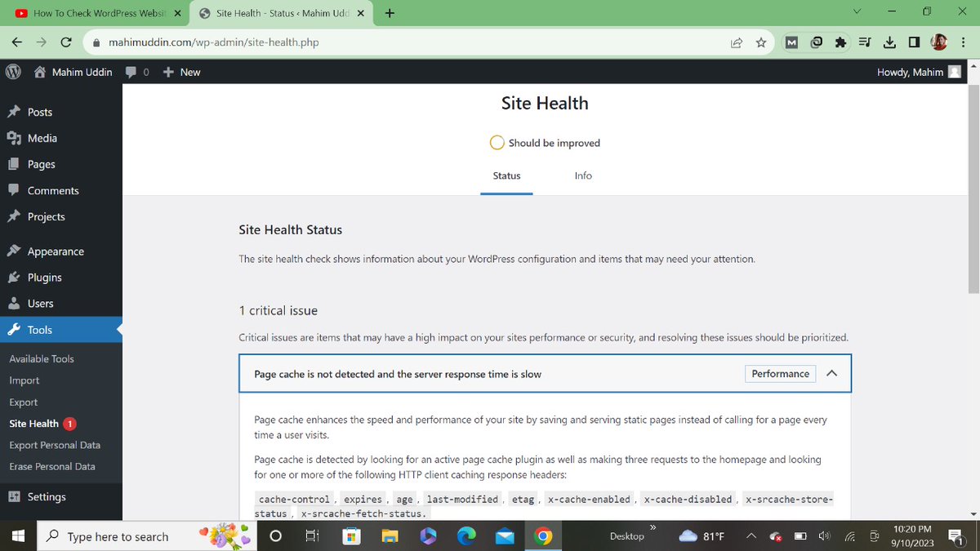Open Microsoft Store from the taskbar
Viewport: 980px width, 551px height.
click(352, 536)
